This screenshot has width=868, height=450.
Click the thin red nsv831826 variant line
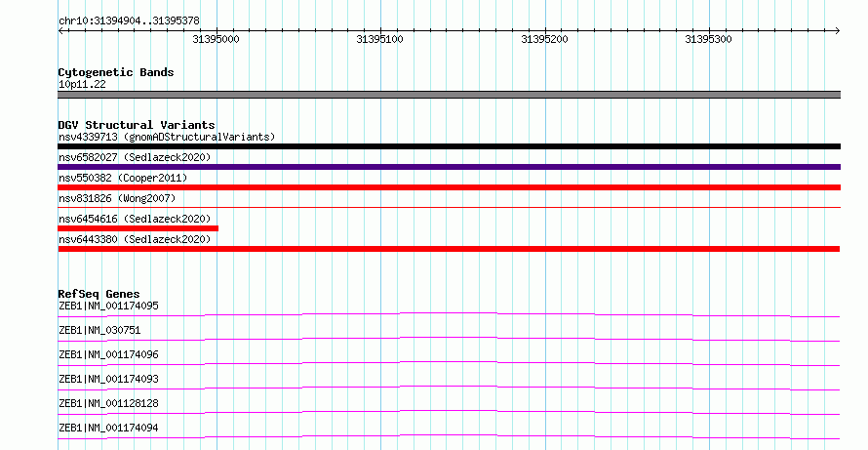tap(449, 207)
